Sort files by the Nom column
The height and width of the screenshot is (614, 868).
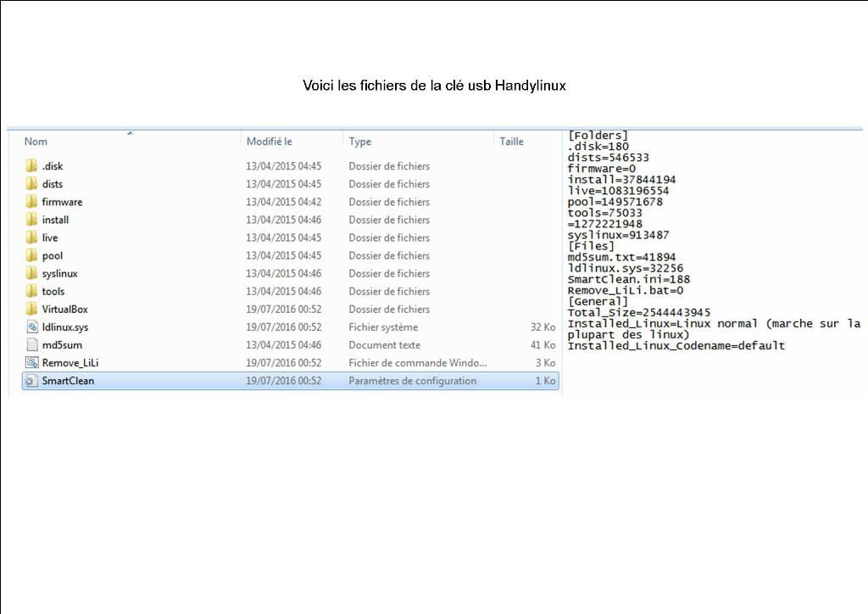point(36,141)
